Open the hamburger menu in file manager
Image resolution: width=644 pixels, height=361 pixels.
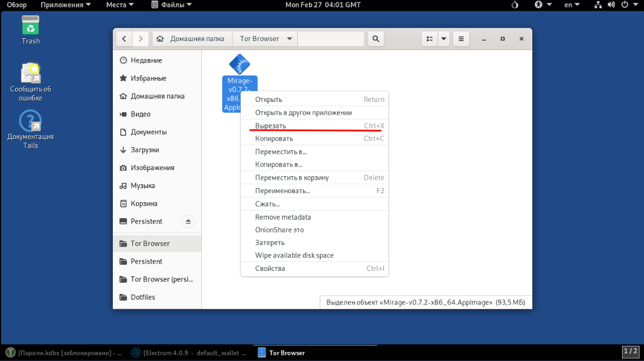click(x=461, y=39)
